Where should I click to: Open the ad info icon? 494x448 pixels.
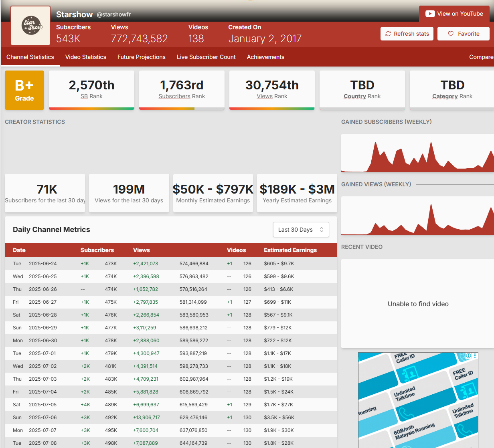[x=468, y=355]
